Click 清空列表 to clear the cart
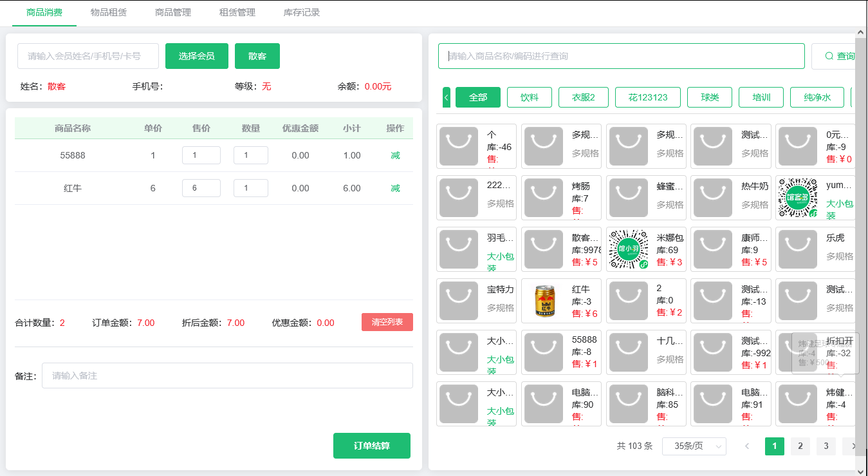This screenshot has height=476, width=868. 387,322
